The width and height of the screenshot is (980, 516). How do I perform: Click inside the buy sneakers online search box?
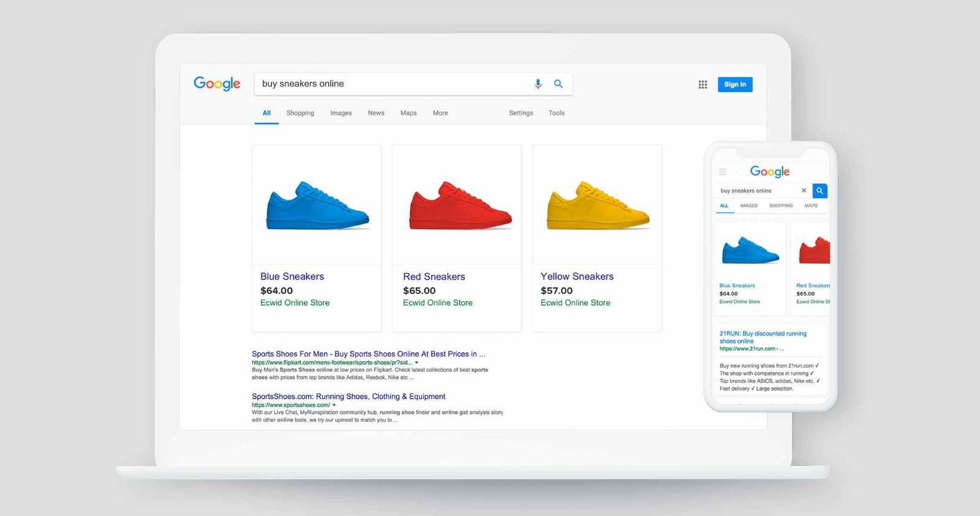[x=392, y=84]
